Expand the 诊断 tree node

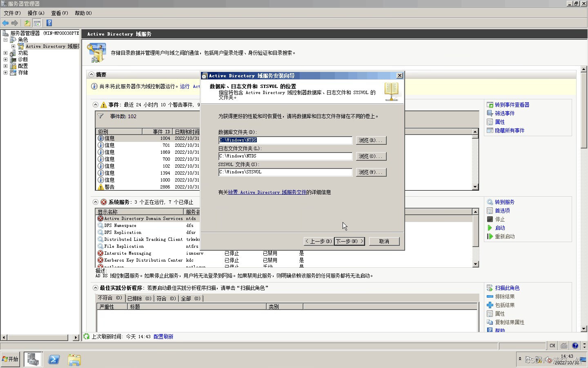pos(5,59)
